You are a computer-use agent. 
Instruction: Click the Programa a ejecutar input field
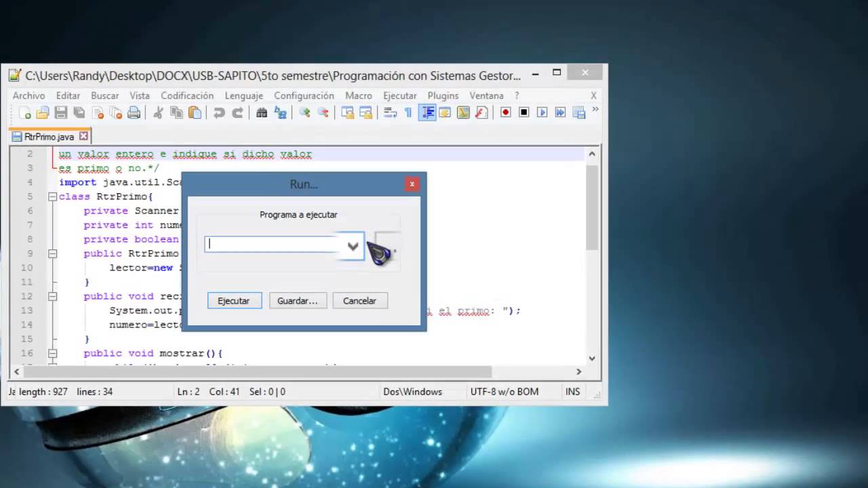click(x=273, y=244)
